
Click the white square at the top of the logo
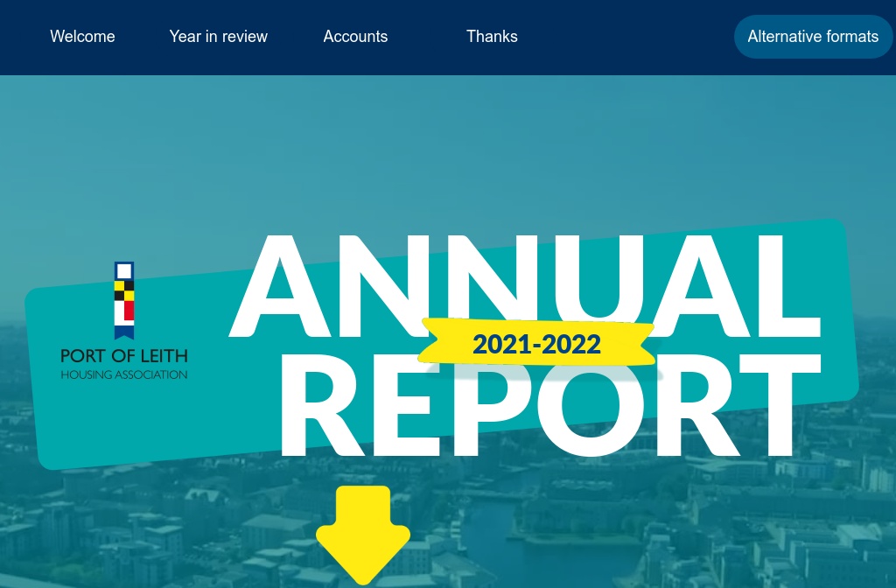point(123,271)
